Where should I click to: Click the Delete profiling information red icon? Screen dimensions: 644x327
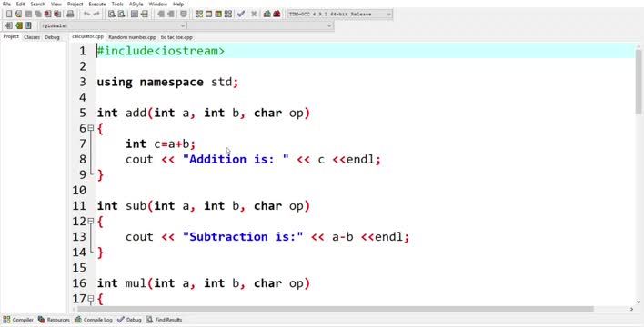point(277,14)
